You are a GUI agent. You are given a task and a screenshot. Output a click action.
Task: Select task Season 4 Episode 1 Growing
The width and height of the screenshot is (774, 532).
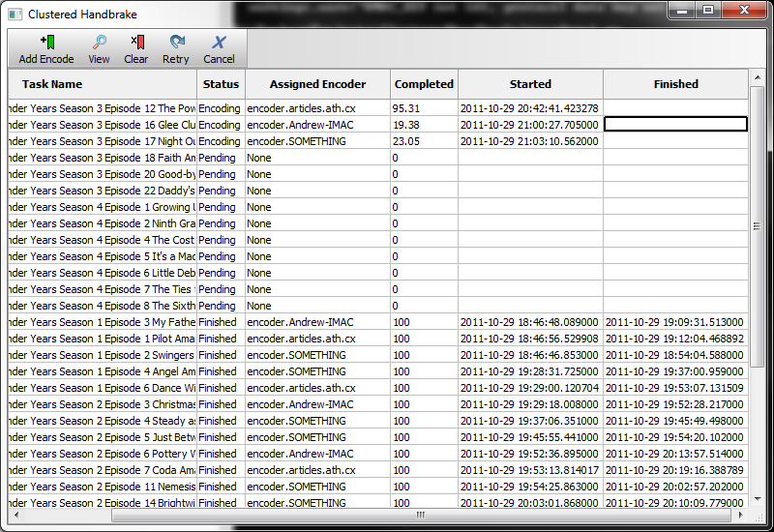103,207
